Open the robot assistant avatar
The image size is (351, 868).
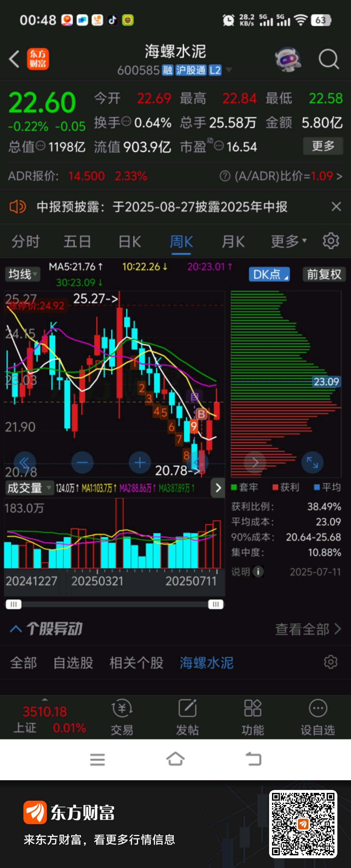(x=287, y=59)
